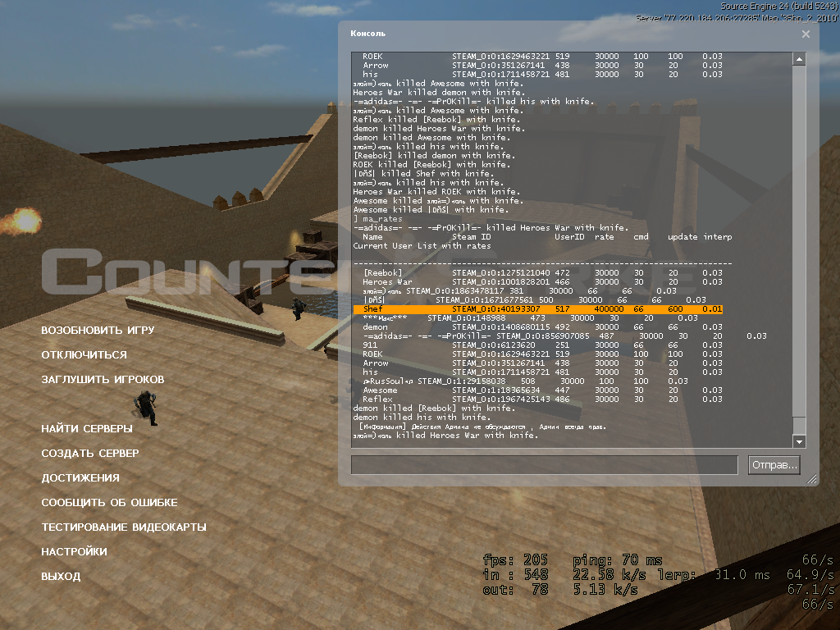Click 'ROEK killed [Reebok] with knife' line
Image resolution: width=840 pixels, height=630 pixels.
pyautogui.click(x=431, y=164)
